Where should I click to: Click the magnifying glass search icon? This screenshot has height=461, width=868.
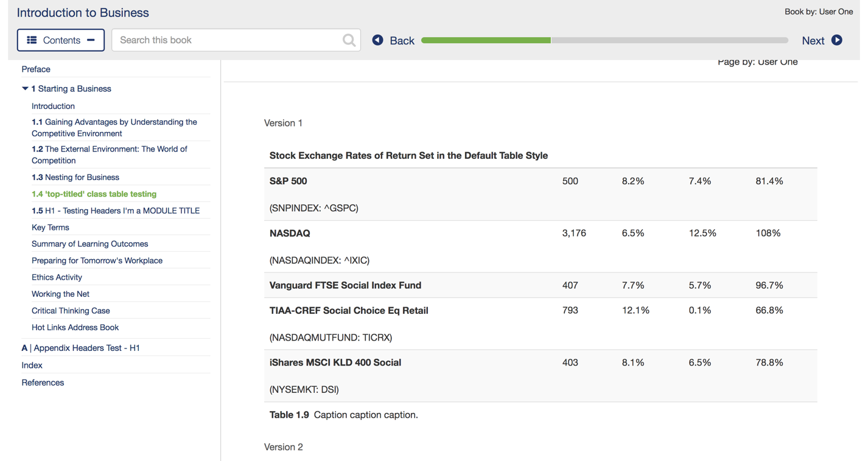[x=348, y=40]
